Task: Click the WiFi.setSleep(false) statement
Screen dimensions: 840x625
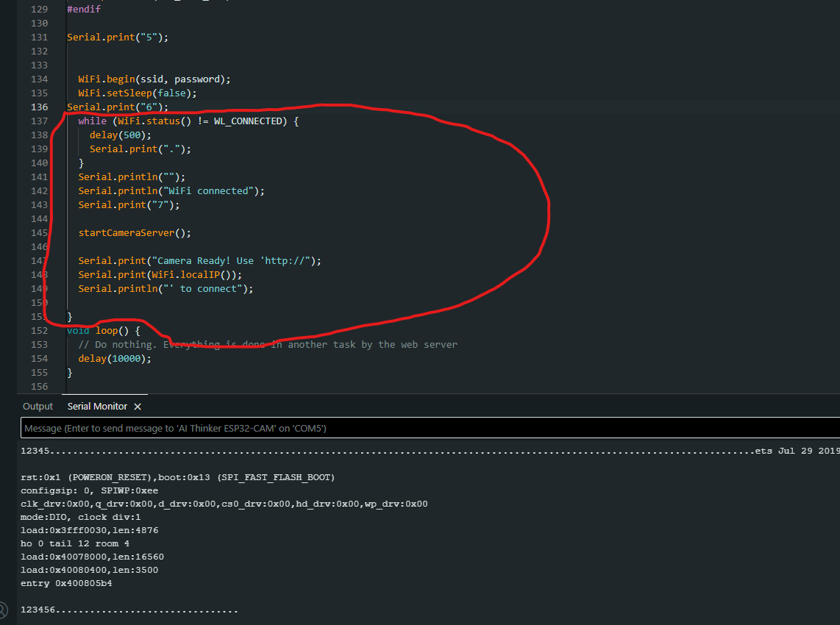Action: [138, 93]
